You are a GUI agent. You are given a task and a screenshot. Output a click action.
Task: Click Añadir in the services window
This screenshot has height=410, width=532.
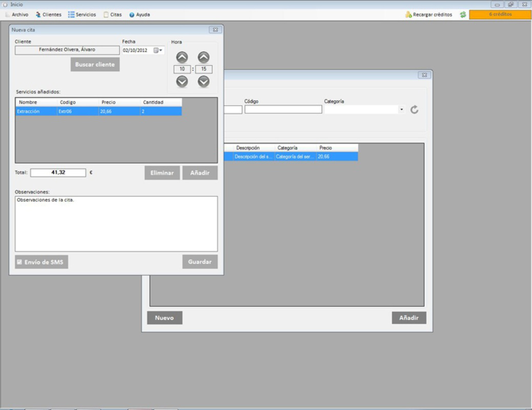(409, 318)
